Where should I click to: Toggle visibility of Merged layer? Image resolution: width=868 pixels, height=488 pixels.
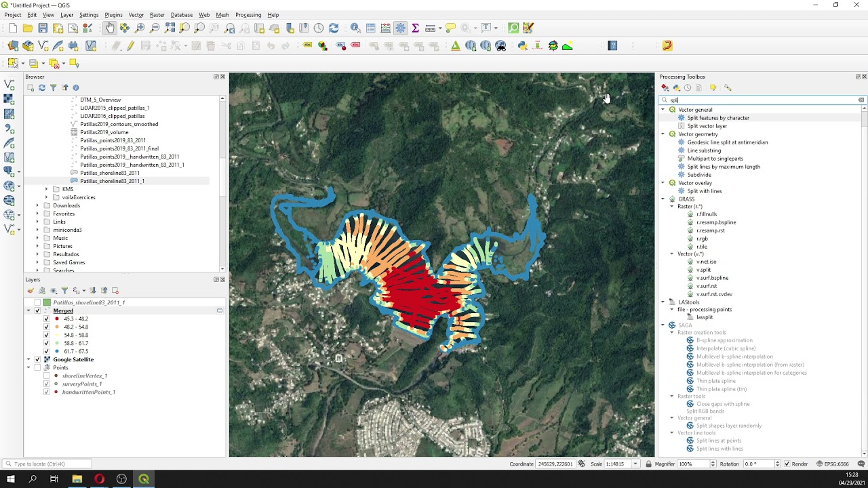click(x=37, y=310)
